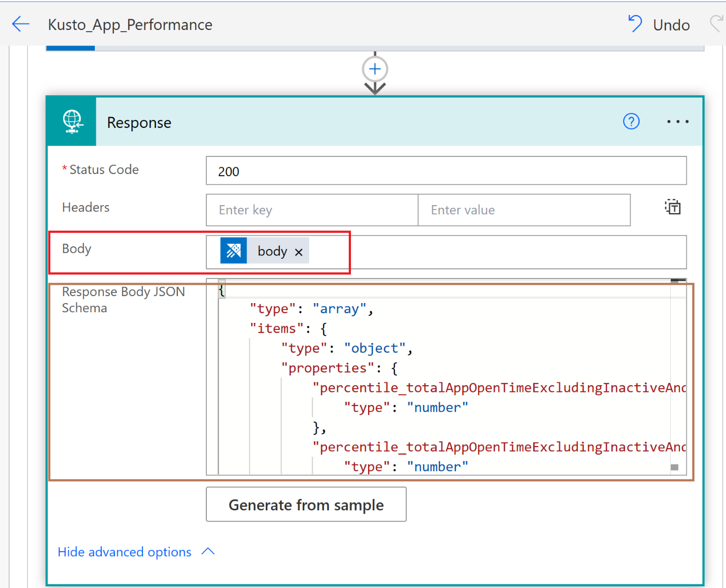This screenshot has width=726, height=588.
Task: Click the Redo arrow icon at the top right
Action: click(717, 24)
